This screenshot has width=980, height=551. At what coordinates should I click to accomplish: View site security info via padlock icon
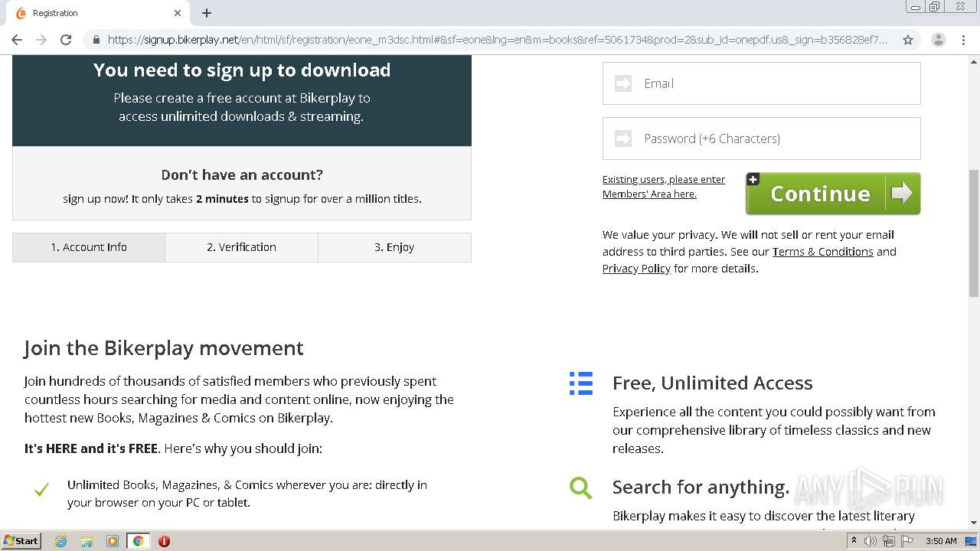tap(96, 40)
